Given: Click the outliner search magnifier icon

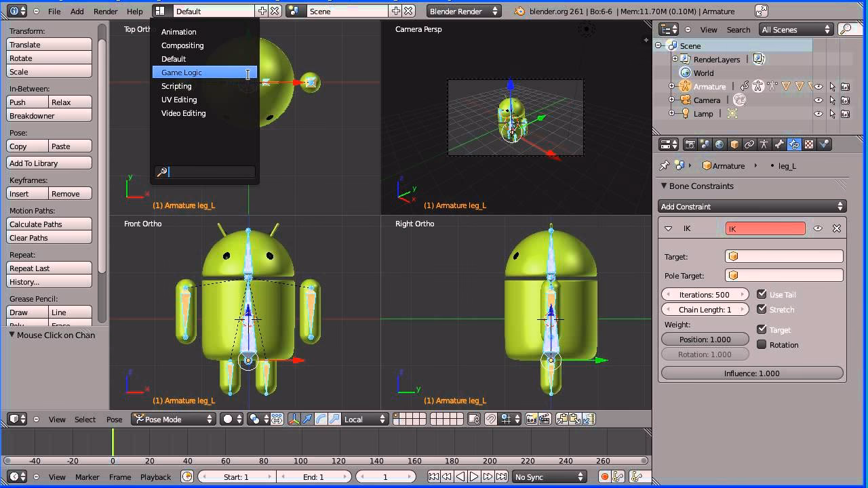Looking at the screenshot, I should (x=845, y=29).
